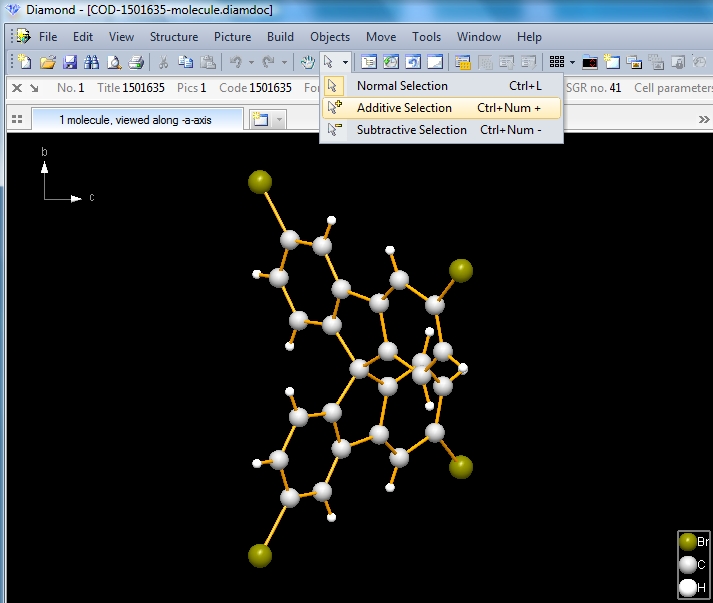Open the Build menu
713x603 pixels.
[280, 37]
